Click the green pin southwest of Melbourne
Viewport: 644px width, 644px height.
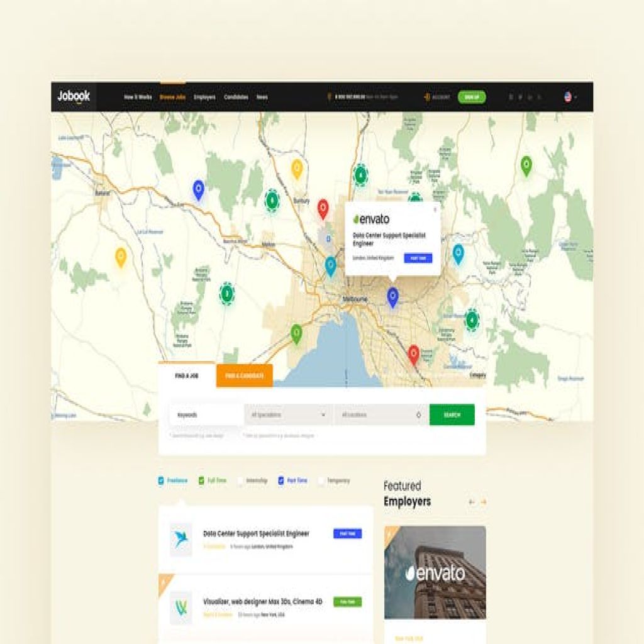(296, 334)
